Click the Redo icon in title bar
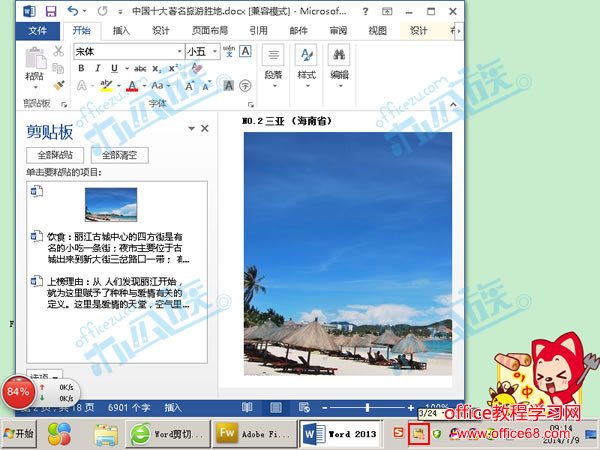Image resolution: width=600 pixels, height=450 pixels. (102, 11)
